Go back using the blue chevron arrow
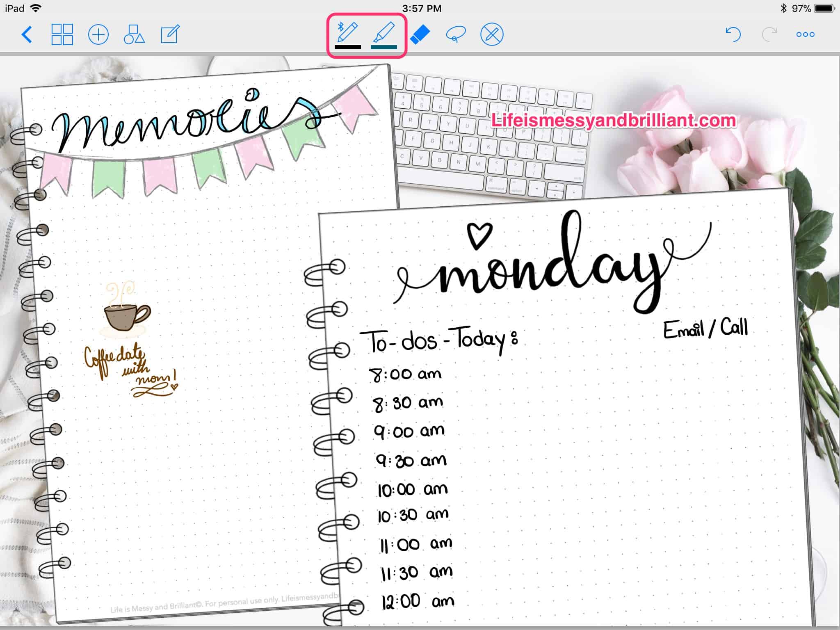 [x=27, y=34]
